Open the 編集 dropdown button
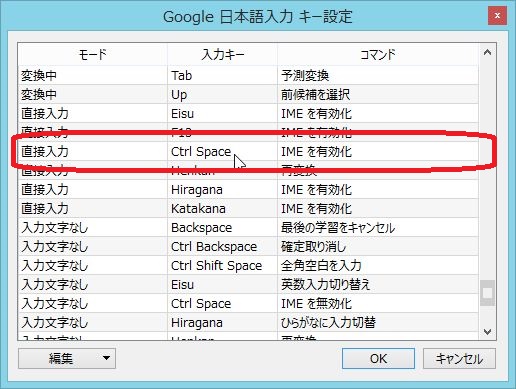Viewport: 516px width, 389px height. click(67, 359)
